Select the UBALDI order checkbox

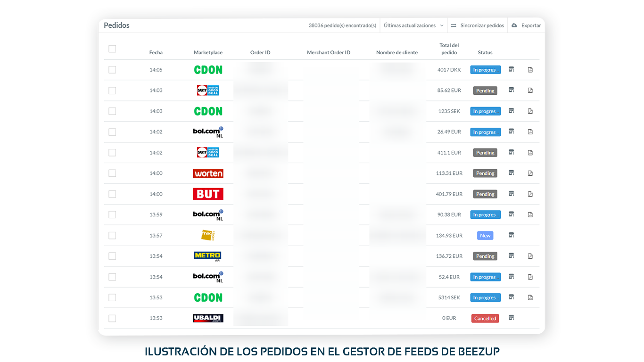click(112, 318)
